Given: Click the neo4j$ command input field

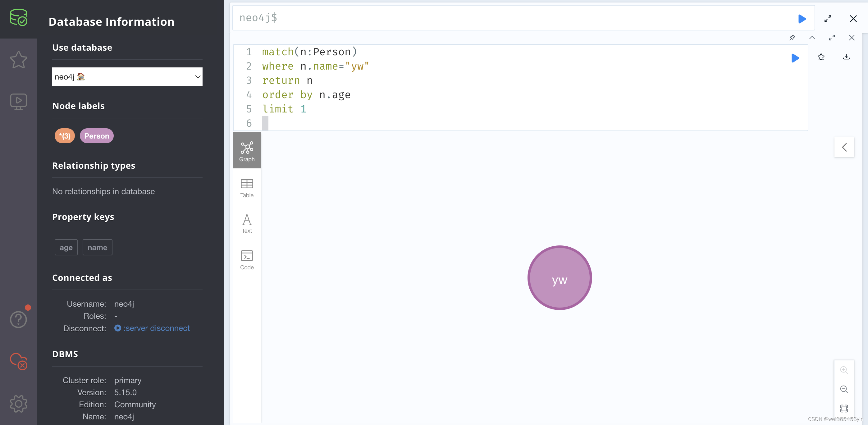Looking at the screenshot, I should tap(505, 18).
